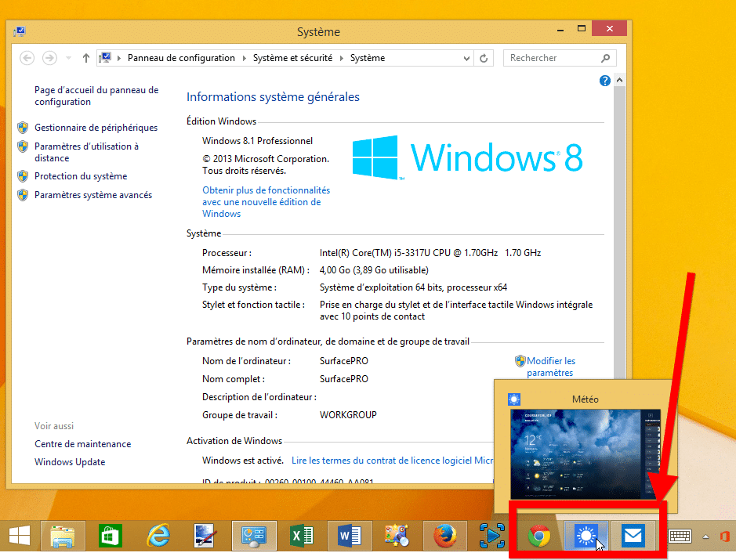Click the vertical scrollbar thumb
The height and width of the screenshot is (560, 736).
tap(619, 232)
